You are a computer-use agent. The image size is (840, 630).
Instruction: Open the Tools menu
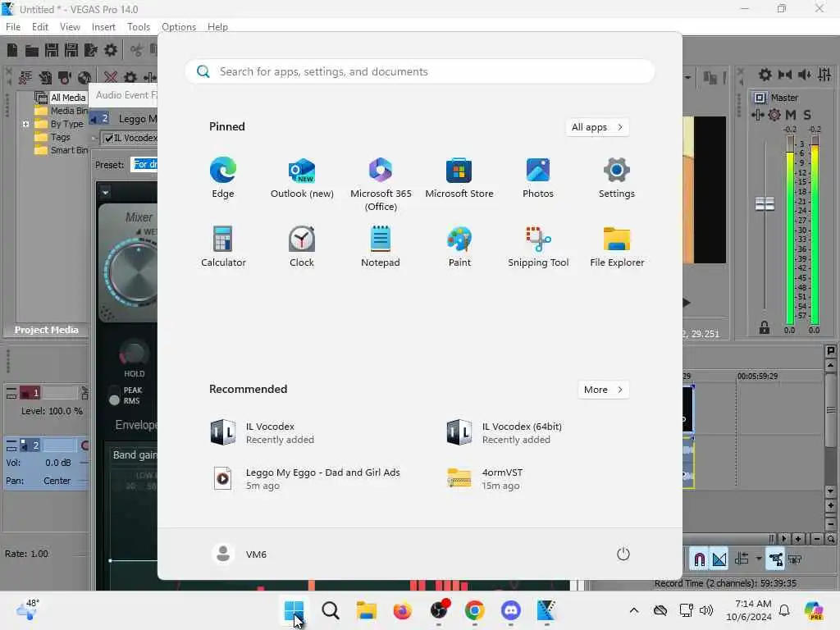[x=138, y=27]
